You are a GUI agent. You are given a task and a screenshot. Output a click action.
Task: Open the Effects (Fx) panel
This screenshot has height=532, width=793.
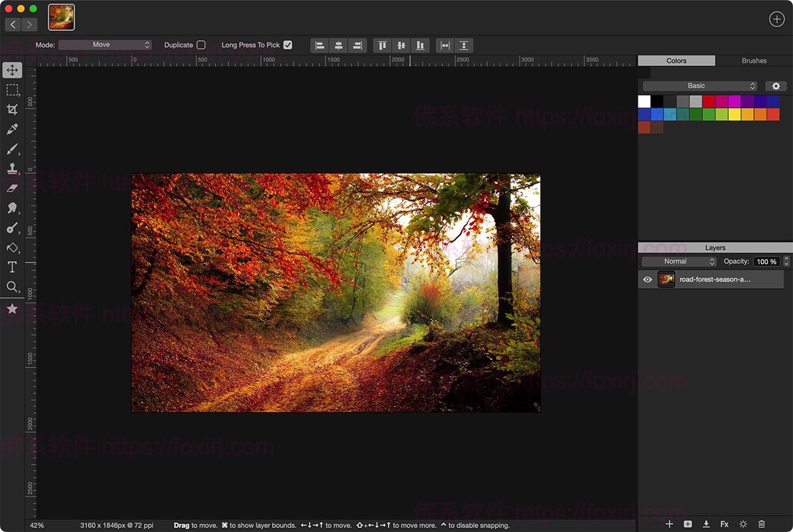(724, 523)
